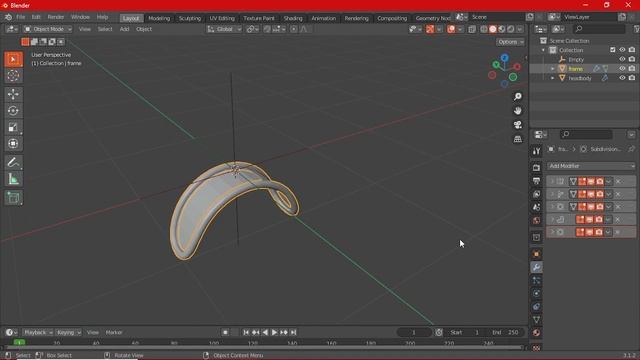Open the Physics properties tab
The width and height of the screenshot is (640, 360).
tap(536, 293)
